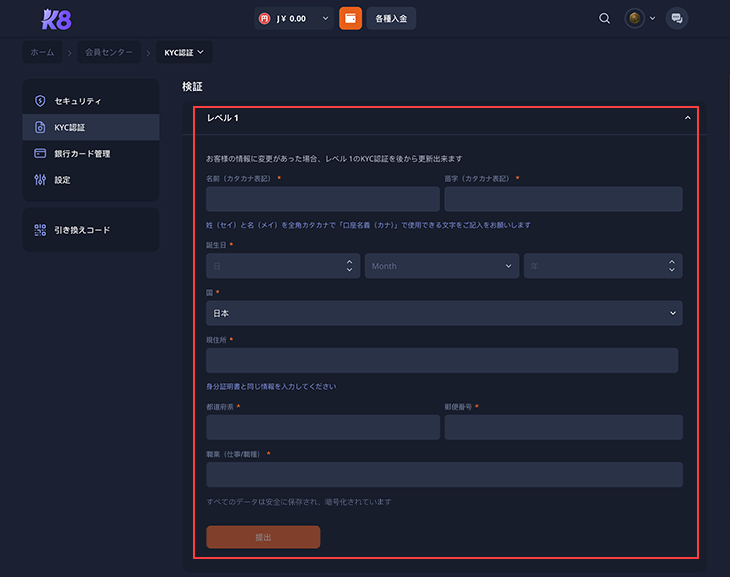Screen dimensions: 730x577
Task: Click the 職業（仕事/職種）input field
Action: coord(444,475)
